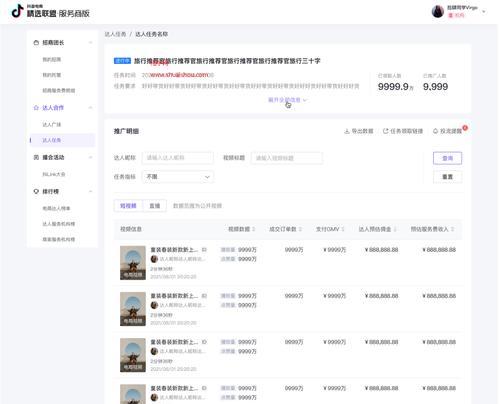Click the 导出数据 download icon
Screen dimensions: 500x404
(x=347, y=131)
